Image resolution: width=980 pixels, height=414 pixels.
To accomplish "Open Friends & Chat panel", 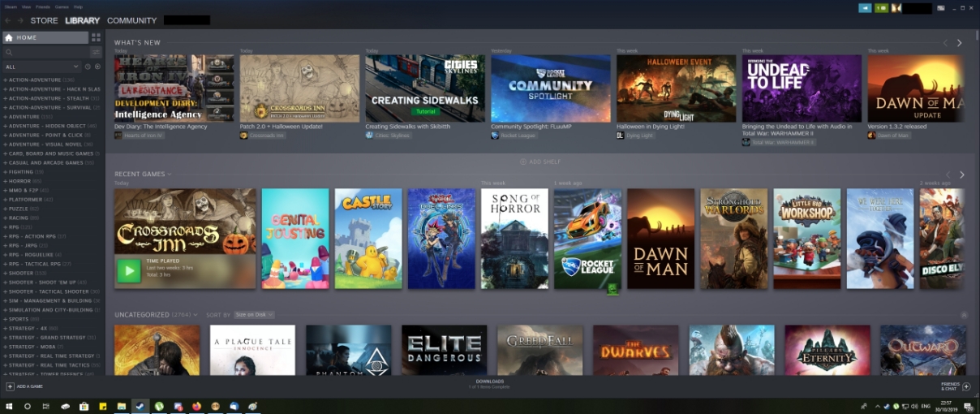I will (x=955, y=386).
